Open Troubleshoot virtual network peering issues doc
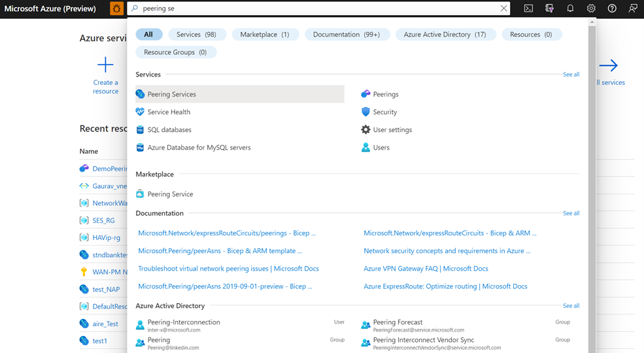The width and height of the screenshot is (644, 353). pos(228,269)
